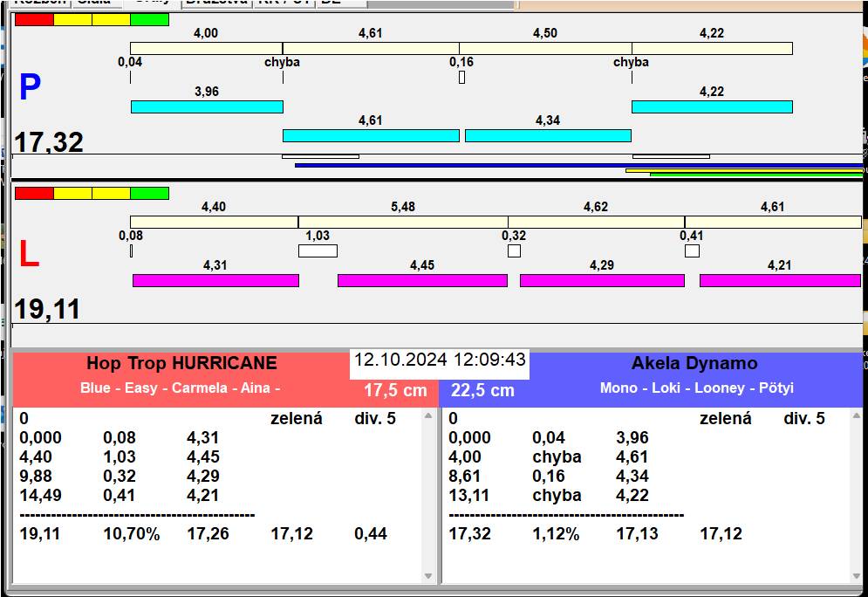Image resolution: width=868 pixels, height=597 pixels.
Task: Click the 1,03 changeover gap box
Action: pos(318,251)
